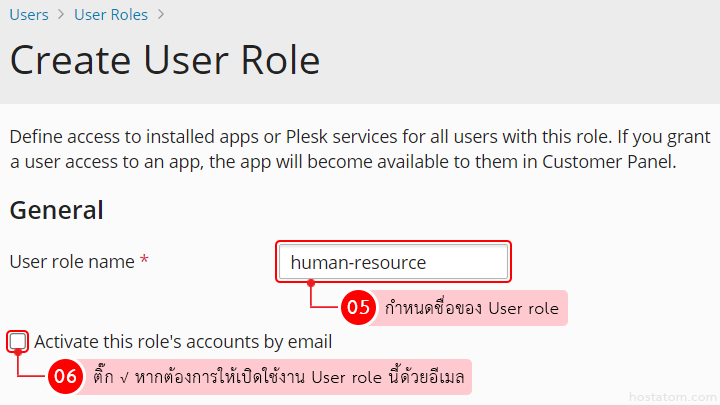Click the red step 05 badge
The height and width of the screenshot is (405, 720).
357,308
